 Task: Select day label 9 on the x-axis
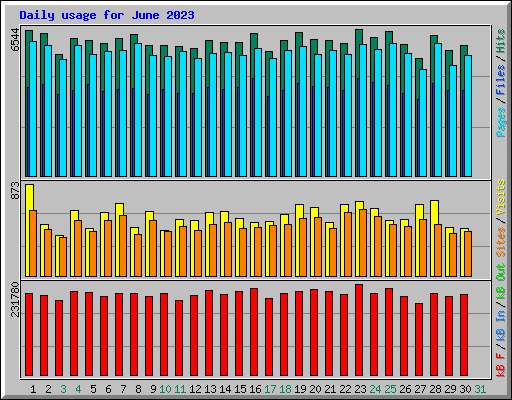[153, 389]
